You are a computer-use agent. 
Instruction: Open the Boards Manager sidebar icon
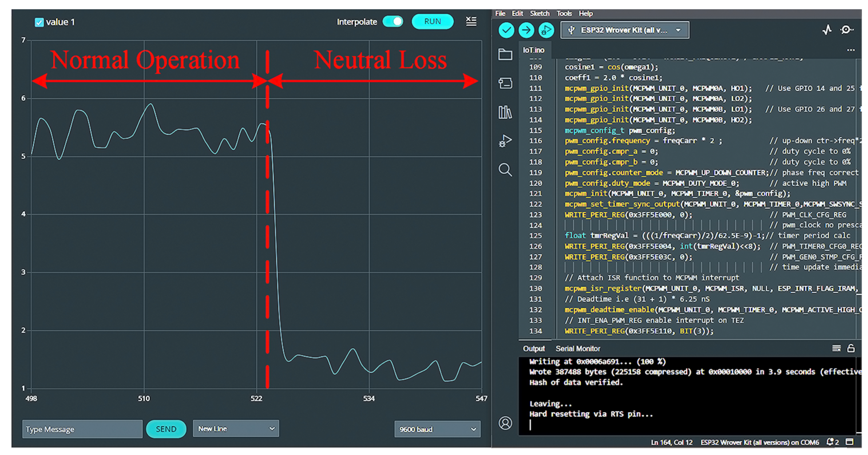pyautogui.click(x=505, y=83)
